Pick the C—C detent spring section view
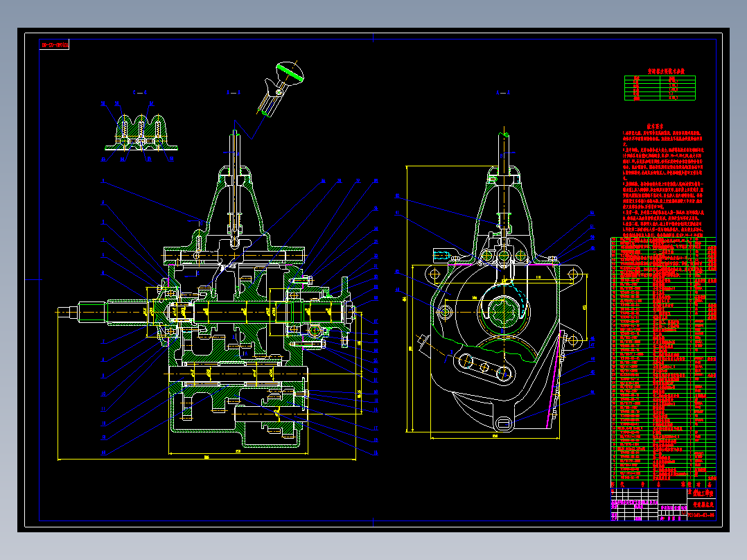 point(141,132)
